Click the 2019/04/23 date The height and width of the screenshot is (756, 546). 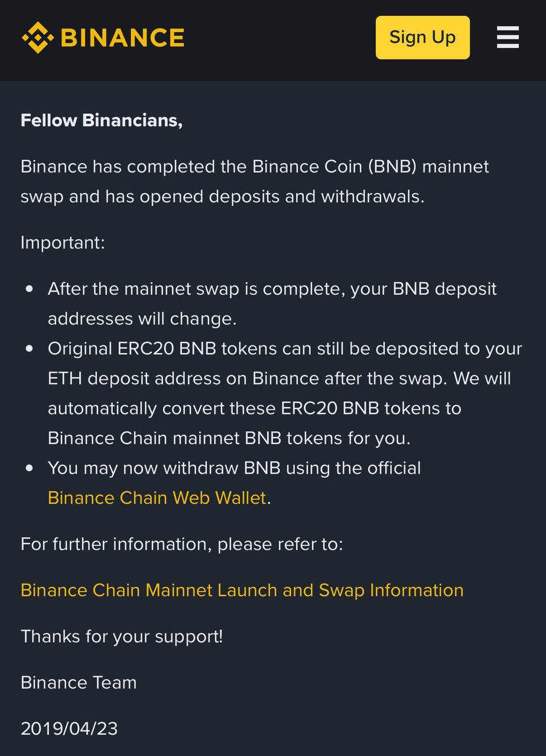(x=69, y=728)
